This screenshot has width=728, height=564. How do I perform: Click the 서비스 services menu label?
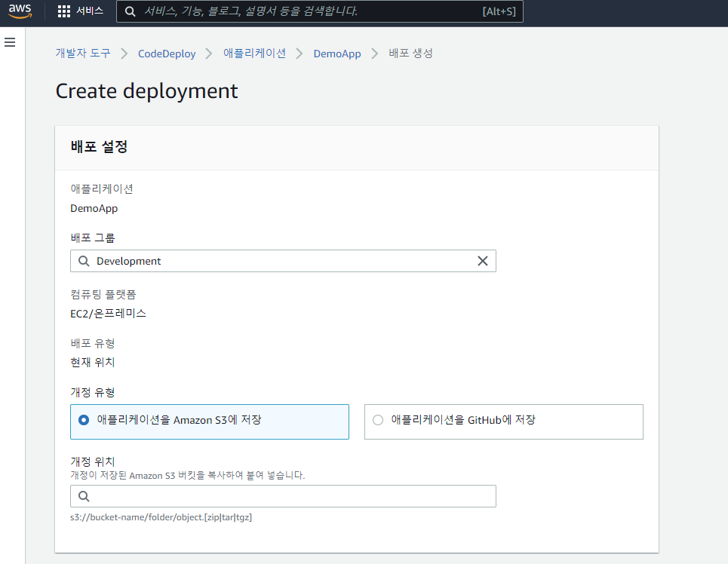pos(90,11)
